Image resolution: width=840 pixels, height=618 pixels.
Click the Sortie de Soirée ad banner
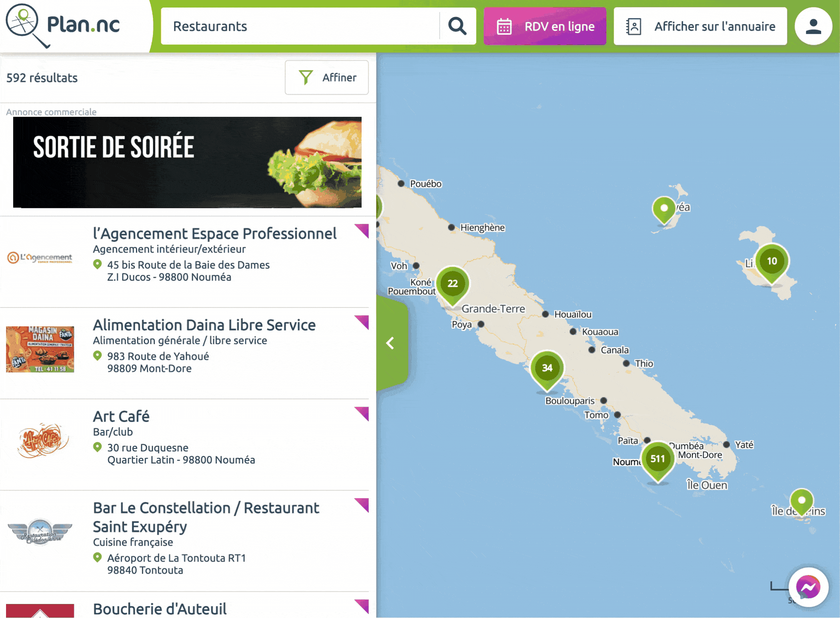click(187, 162)
